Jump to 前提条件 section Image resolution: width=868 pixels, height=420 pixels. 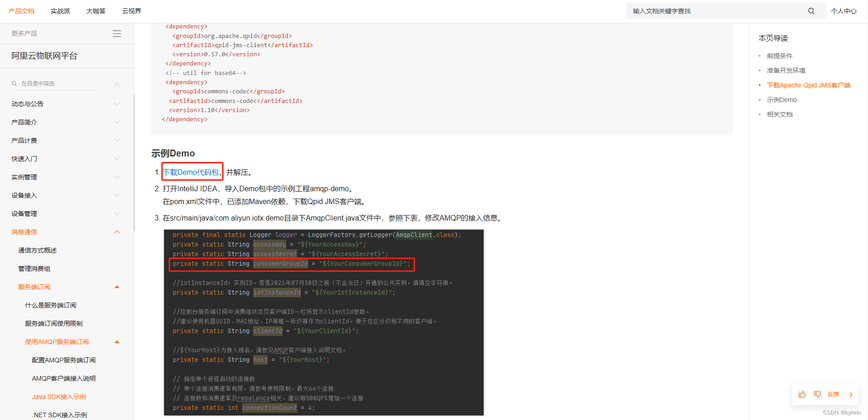(780, 56)
